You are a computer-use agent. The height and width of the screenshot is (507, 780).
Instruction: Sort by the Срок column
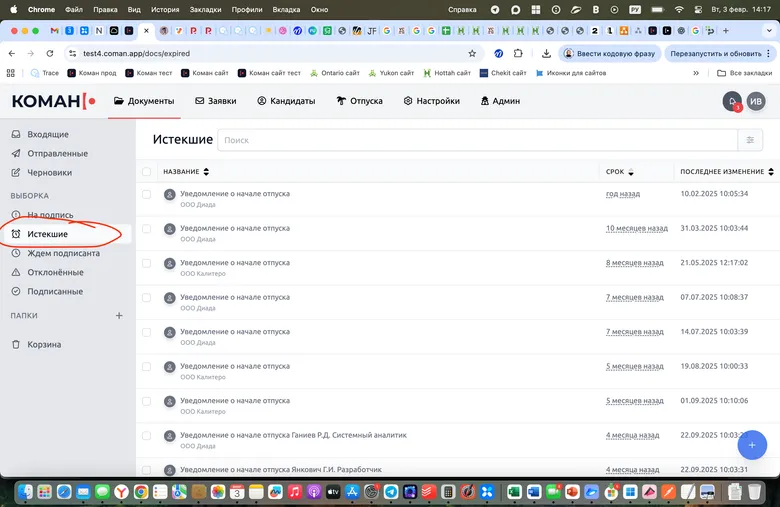pos(620,172)
